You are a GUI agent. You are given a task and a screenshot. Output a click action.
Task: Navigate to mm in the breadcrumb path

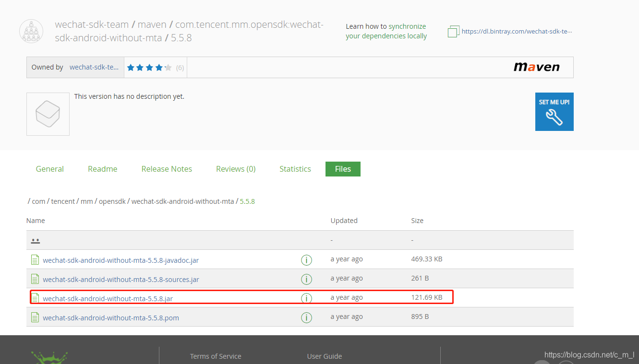click(x=86, y=201)
